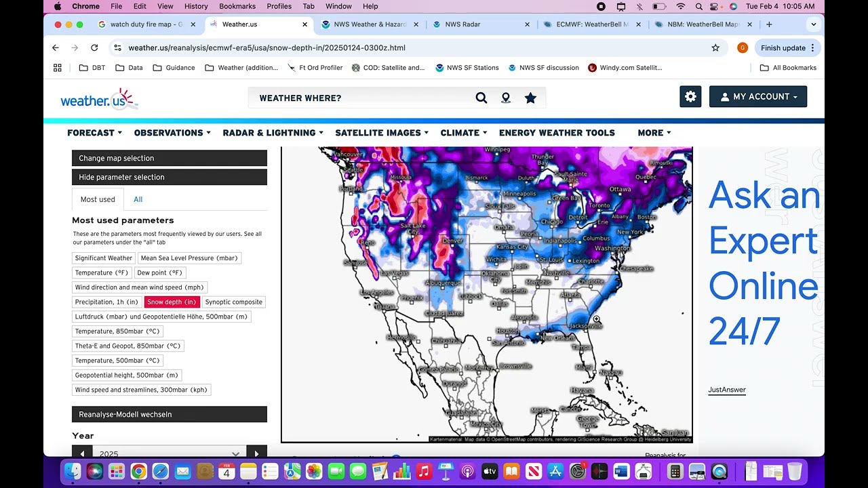Screen dimensions: 868x488
Task: Open Podcasts from the dock
Action: pyautogui.click(x=467, y=471)
